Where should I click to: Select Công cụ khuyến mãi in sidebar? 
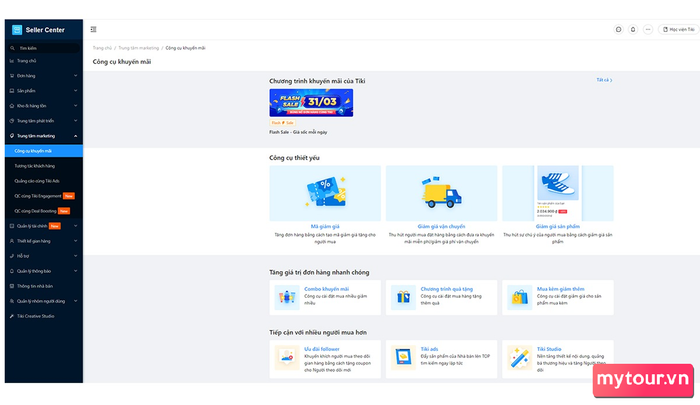click(44, 151)
